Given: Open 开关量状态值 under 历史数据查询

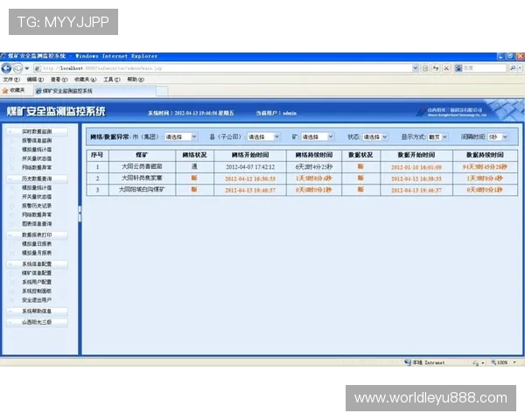Looking at the screenshot, I should point(37,197).
